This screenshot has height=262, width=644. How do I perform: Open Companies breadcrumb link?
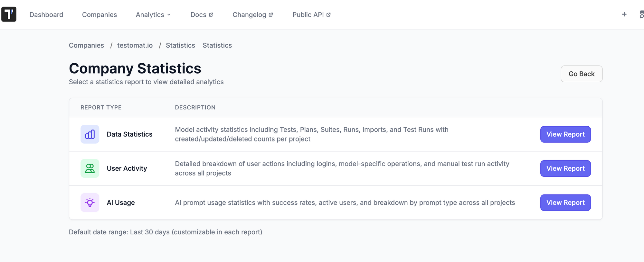coord(86,45)
